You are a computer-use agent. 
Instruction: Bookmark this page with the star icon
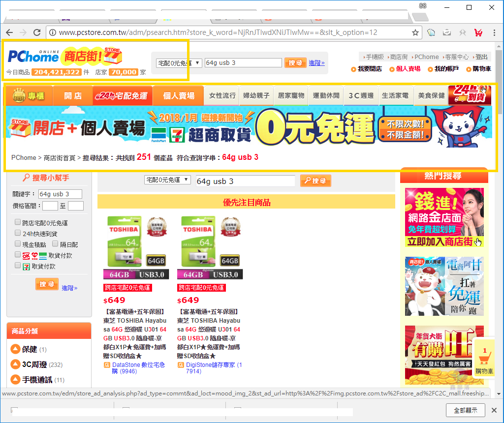415,32
